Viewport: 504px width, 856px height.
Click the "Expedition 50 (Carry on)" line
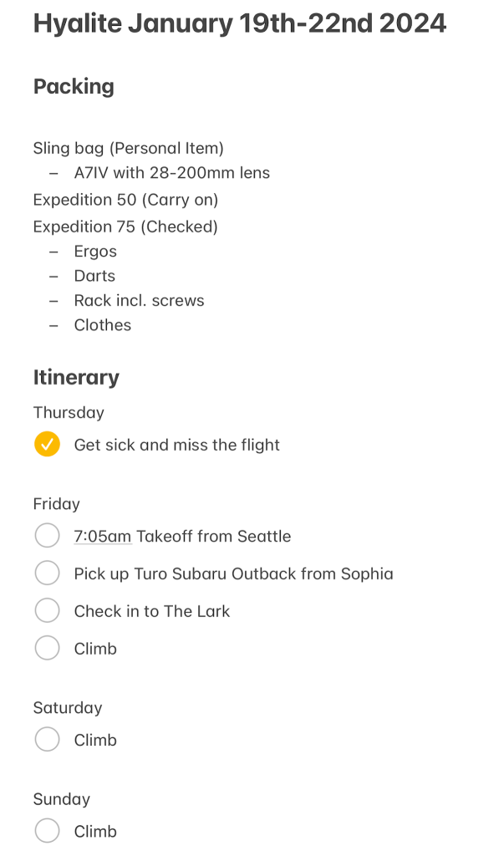click(x=125, y=201)
